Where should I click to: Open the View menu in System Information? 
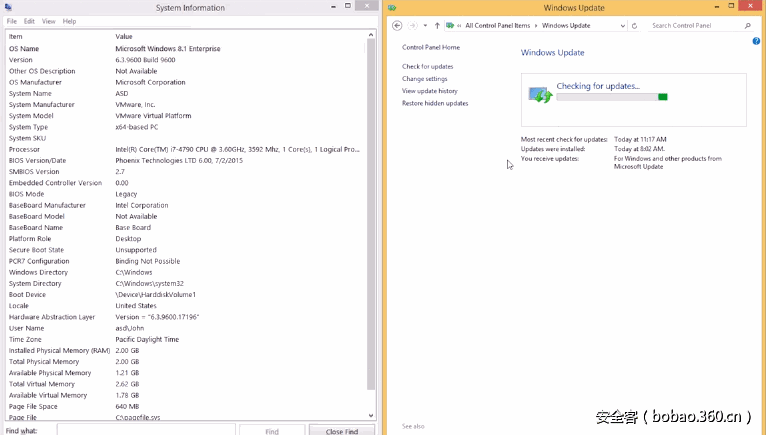point(48,21)
